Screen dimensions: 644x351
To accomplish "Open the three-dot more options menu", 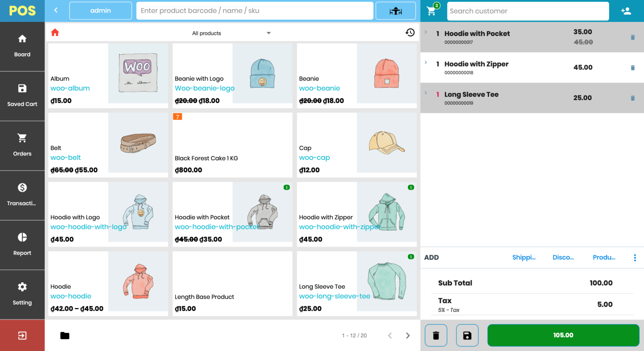I will coord(634,257).
